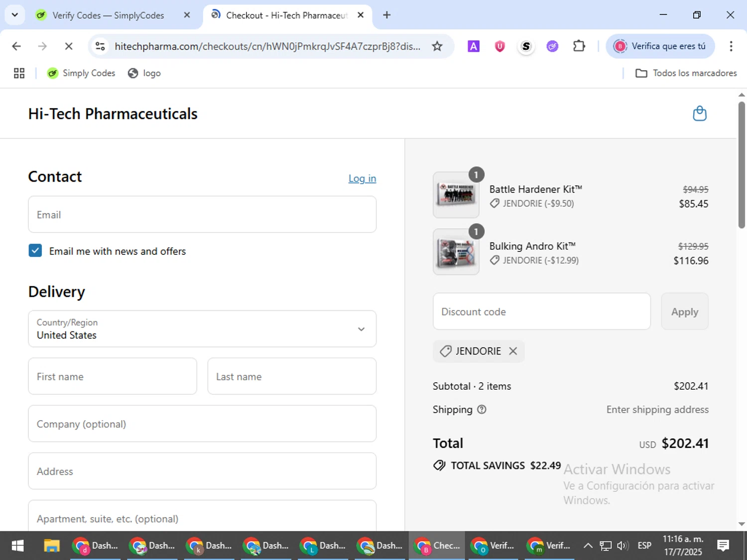Open a new browser tab
The image size is (747, 560).
[386, 15]
